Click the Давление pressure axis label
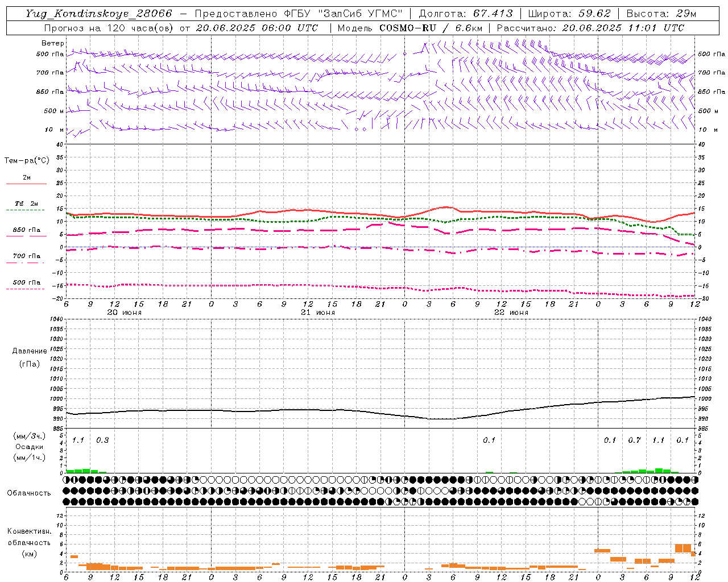The height and width of the screenshot is (582, 728). point(29,351)
